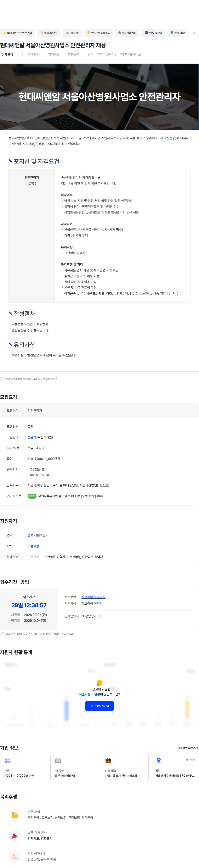Click the 연금·보험 benefits icon
Viewport: 199px width, 868px height.
pos(15,814)
